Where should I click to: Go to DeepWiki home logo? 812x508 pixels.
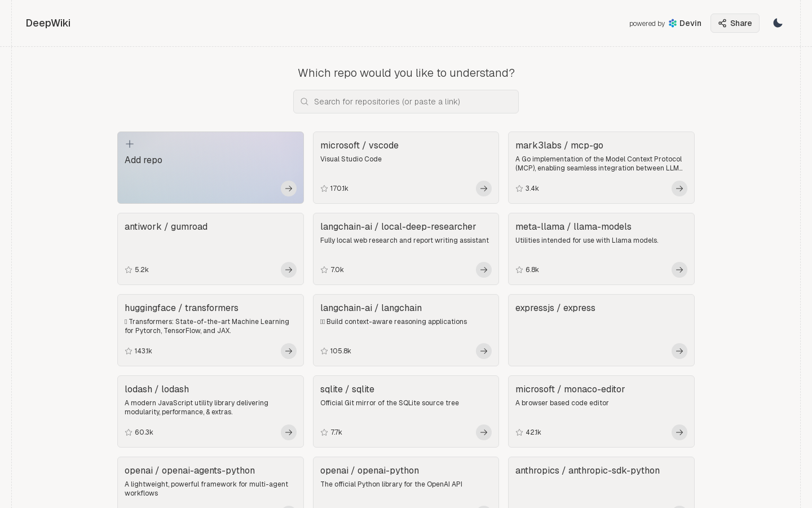(48, 23)
